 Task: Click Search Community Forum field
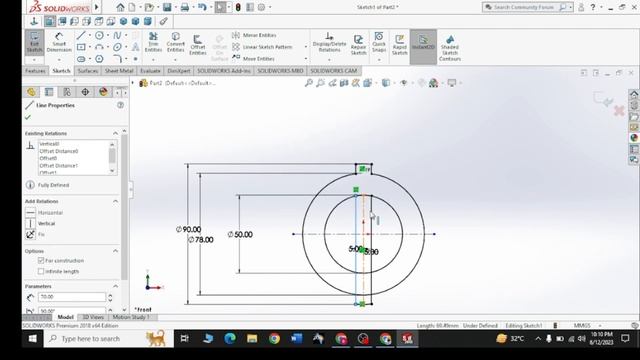click(525, 7)
